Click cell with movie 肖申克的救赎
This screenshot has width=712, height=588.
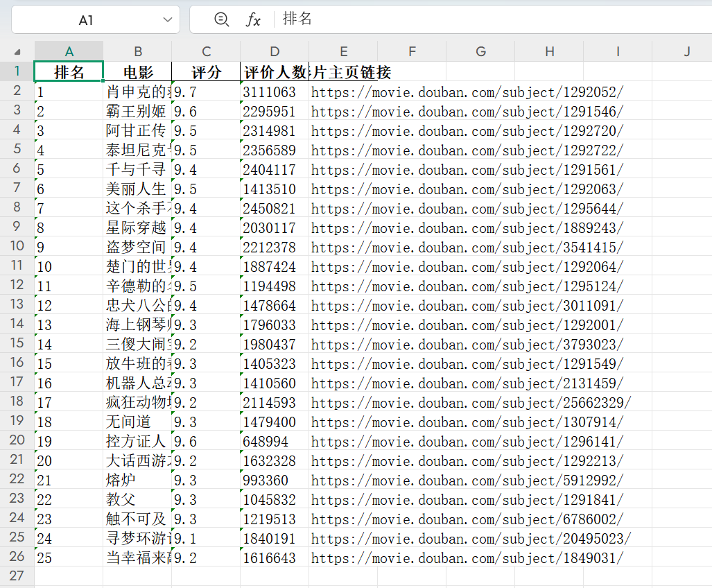(x=137, y=92)
